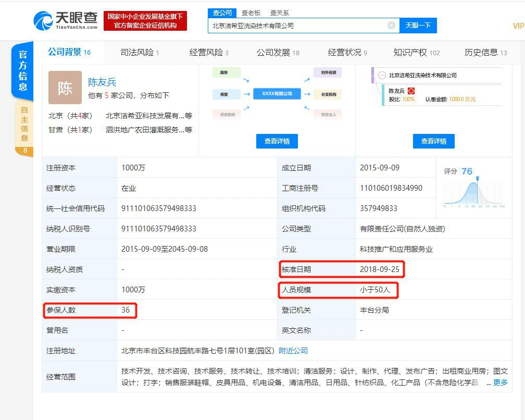Click the 陈 avatar thumbnail
The width and height of the screenshot is (525, 420).
pyautogui.click(x=65, y=88)
